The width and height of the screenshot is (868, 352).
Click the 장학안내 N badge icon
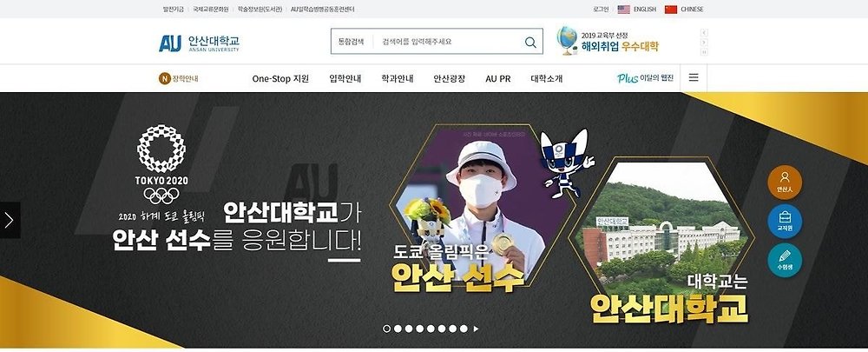point(164,79)
